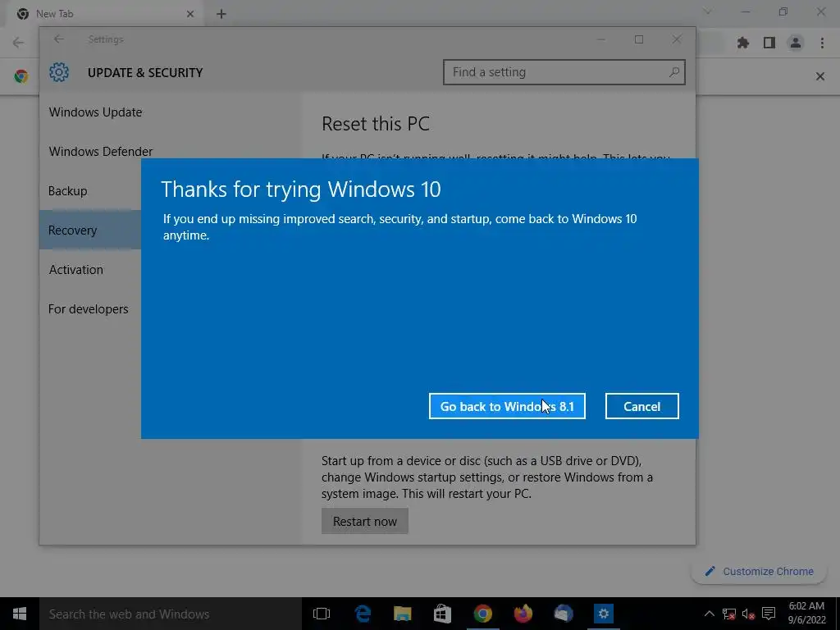Launch Firefox from taskbar

pyautogui.click(x=523, y=614)
